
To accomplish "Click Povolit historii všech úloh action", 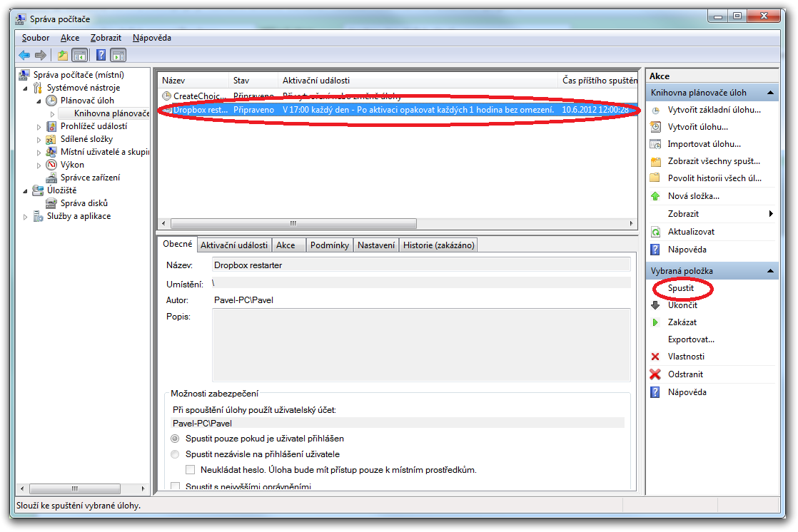I will (x=714, y=178).
